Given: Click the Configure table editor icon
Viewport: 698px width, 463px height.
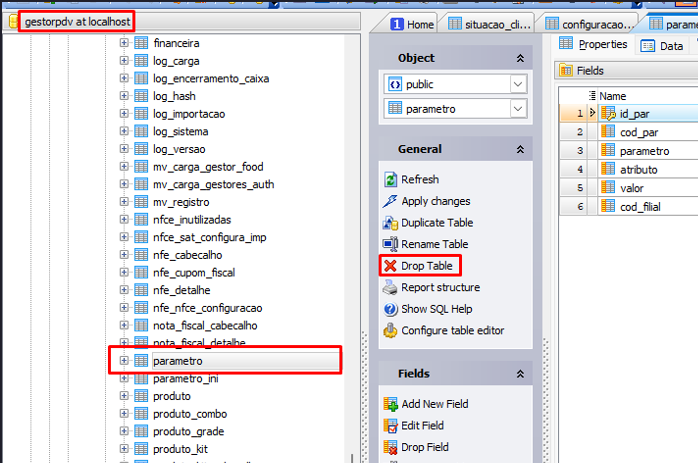Looking at the screenshot, I should click(390, 330).
